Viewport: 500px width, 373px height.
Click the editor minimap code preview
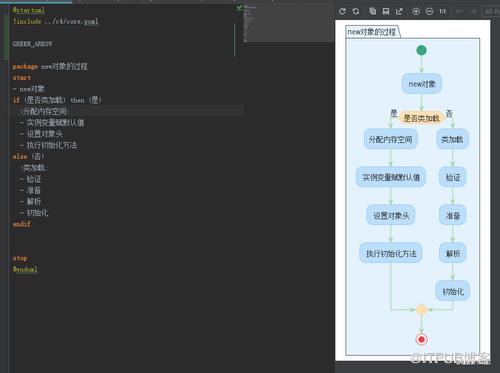tap(250, 23)
